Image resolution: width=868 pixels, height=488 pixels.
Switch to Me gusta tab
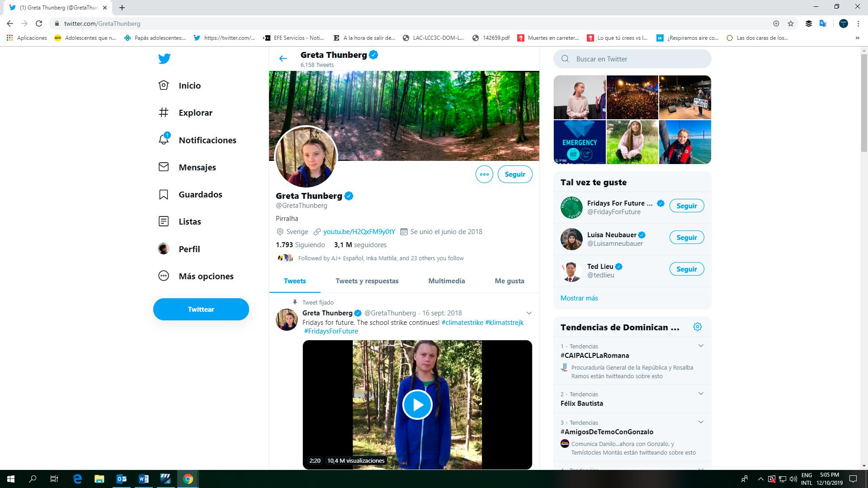(509, 281)
